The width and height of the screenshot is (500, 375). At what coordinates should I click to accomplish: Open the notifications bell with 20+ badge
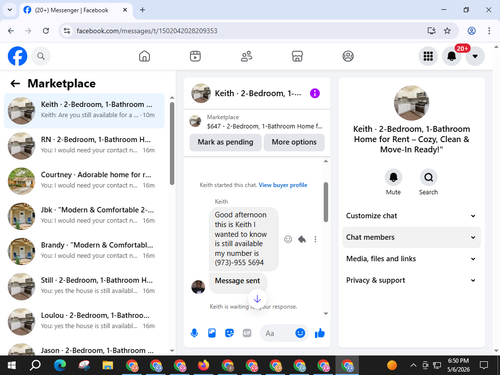(452, 56)
